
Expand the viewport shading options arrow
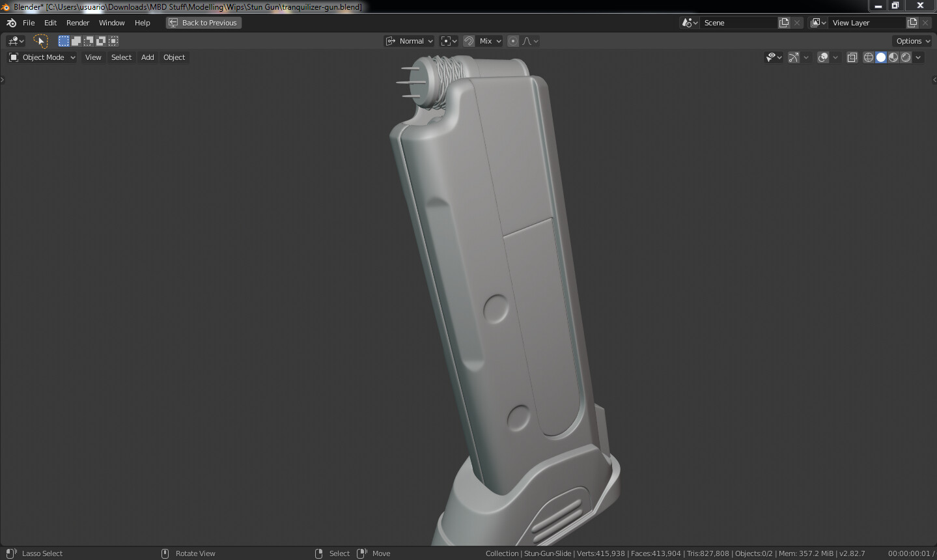click(x=918, y=57)
